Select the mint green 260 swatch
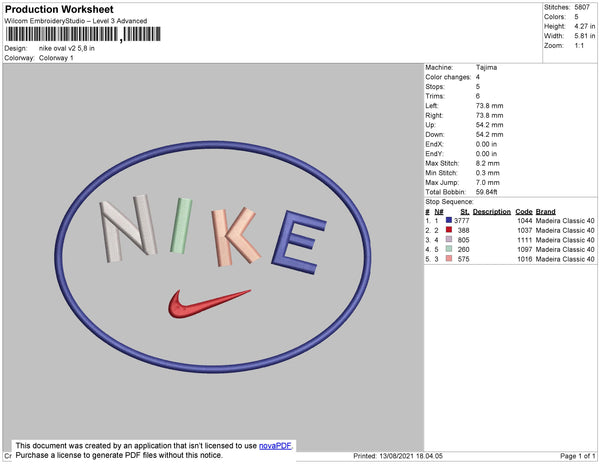The height and width of the screenshot is (464, 600). pos(449,249)
